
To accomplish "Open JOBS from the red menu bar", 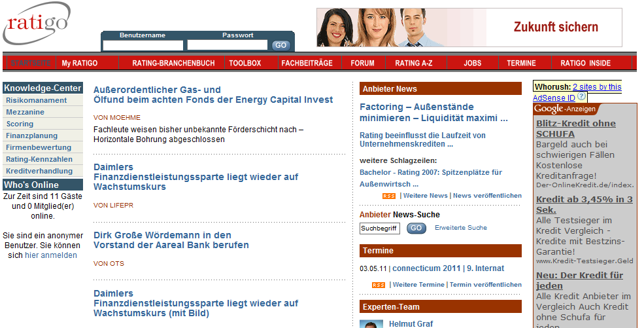I will pos(472,64).
